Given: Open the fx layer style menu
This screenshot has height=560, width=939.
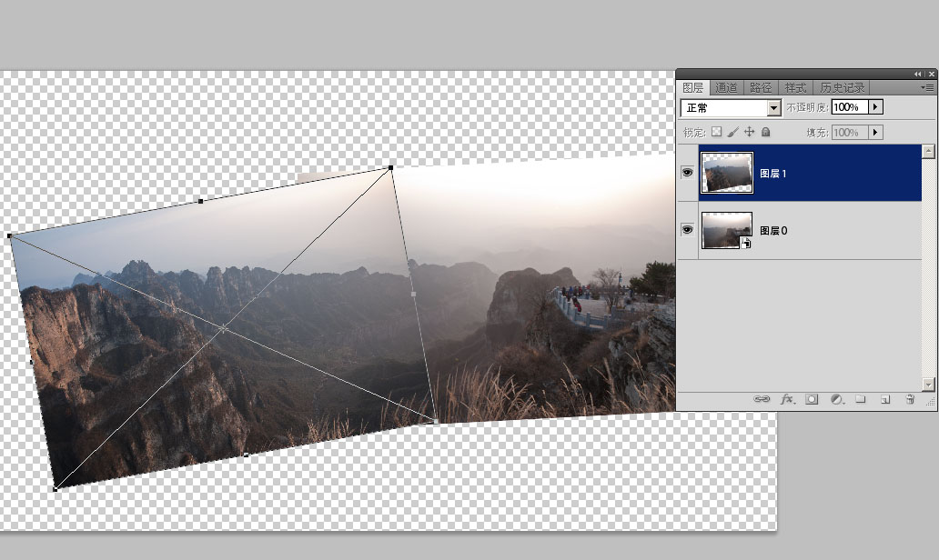Looking at the screenshot, I should point(787,399).
